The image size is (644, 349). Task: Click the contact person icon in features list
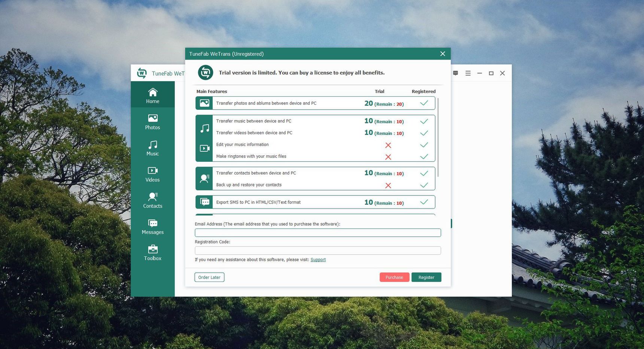coord(204,179)
